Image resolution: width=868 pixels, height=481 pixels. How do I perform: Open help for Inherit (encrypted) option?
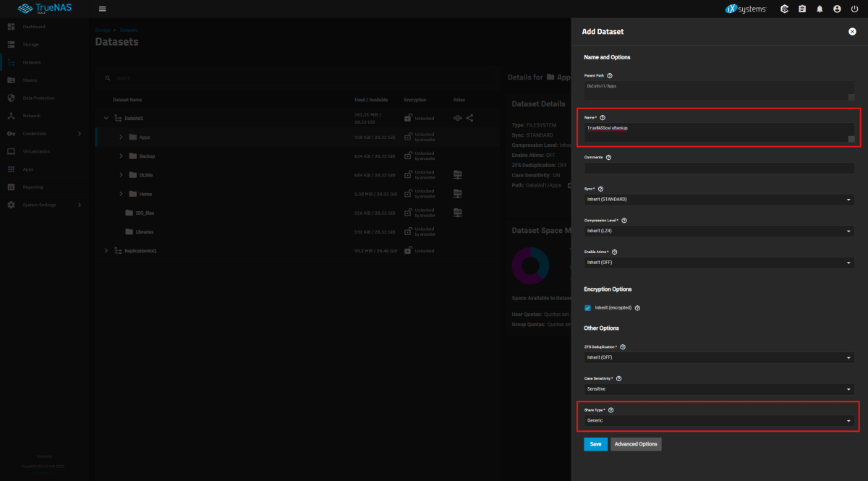(x=637, y=307)
